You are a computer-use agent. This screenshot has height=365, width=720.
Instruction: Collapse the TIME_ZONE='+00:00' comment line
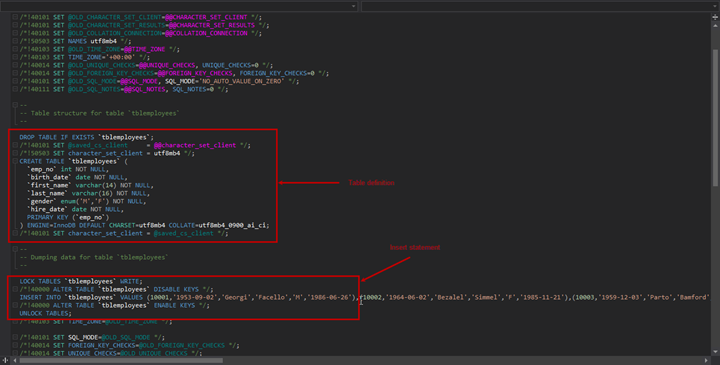pos(15,57)
